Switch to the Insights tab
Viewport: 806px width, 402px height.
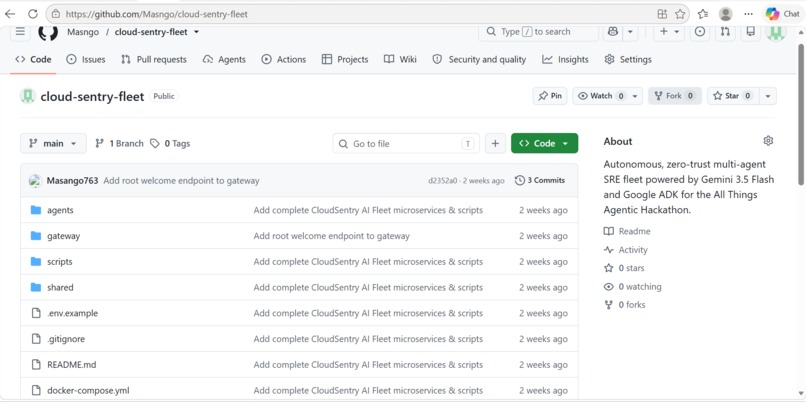pos(565,60)
